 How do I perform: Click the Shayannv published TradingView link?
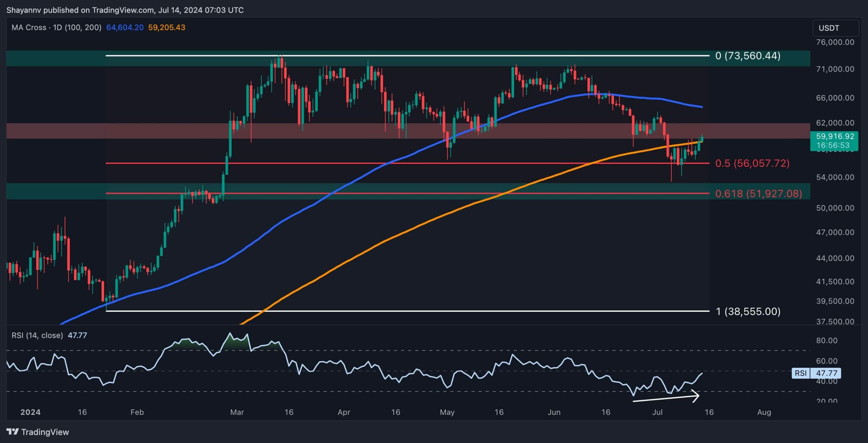pos(125,10)
